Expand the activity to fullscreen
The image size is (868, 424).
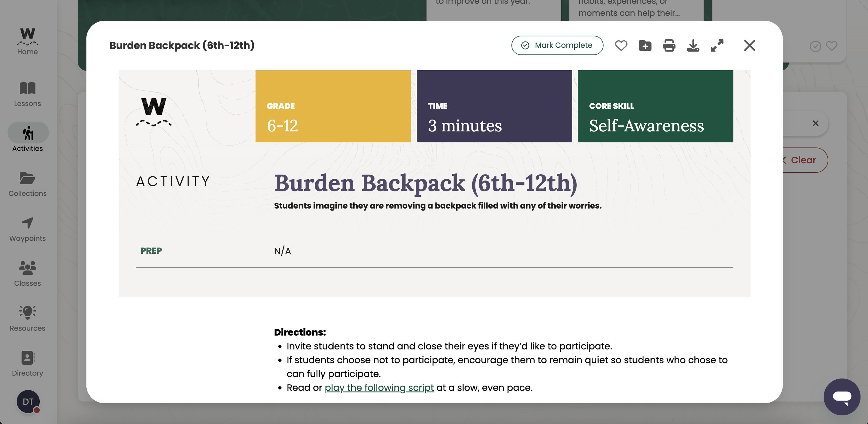[717, 45]
